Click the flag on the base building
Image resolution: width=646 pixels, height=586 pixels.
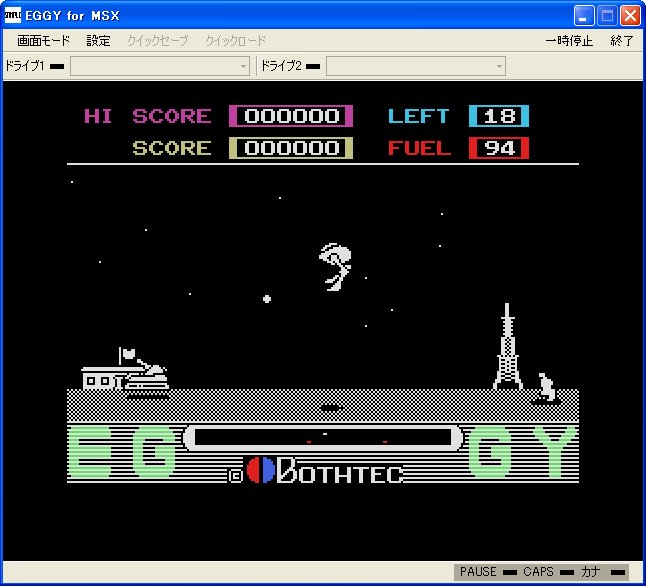(x=127, y=355)
